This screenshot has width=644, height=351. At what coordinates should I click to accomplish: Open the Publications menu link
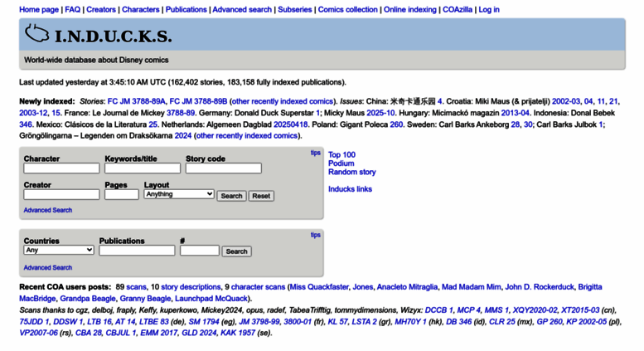[x=186, y=9]
